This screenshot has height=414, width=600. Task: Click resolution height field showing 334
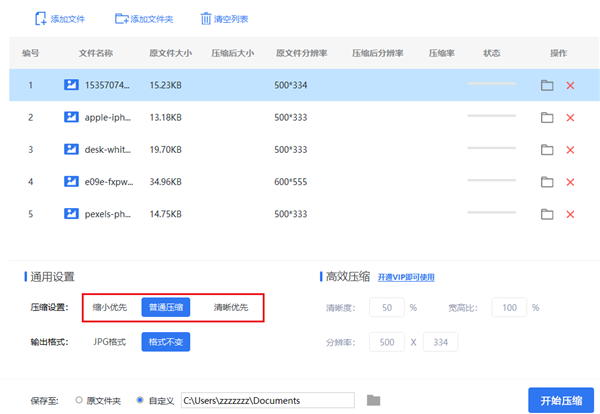pyautogui.click(x=440, y=342)
